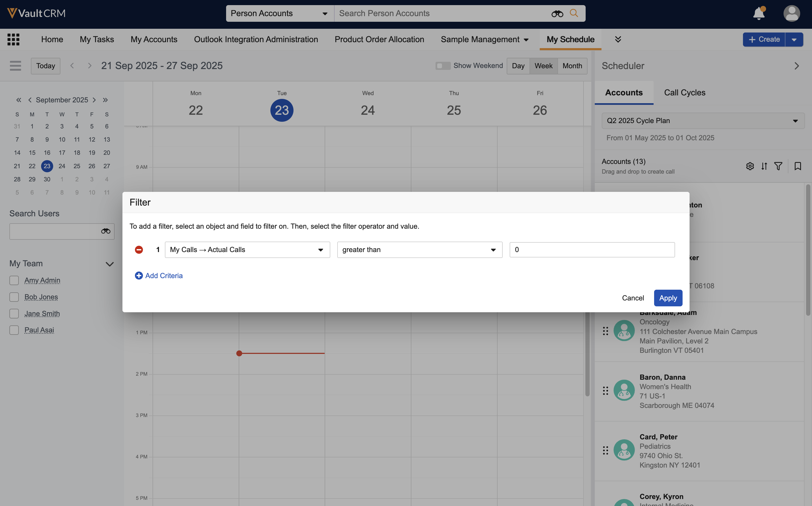The width and height of the screenshot is (812, 506).
Task: Remove filter criteria with the red minus icon
Action: [139, 250]
